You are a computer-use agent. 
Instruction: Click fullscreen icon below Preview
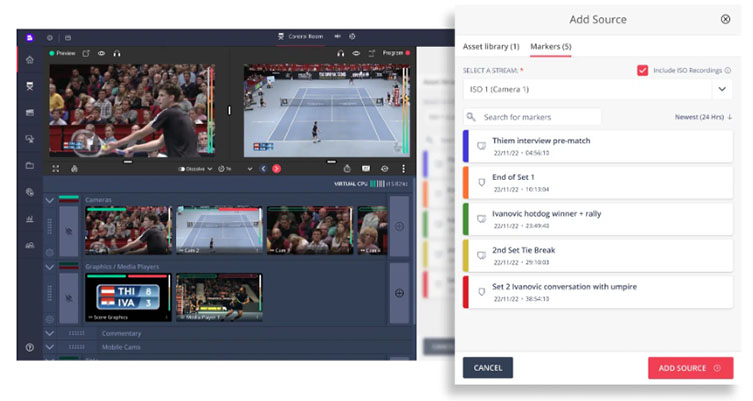[56, 169]
